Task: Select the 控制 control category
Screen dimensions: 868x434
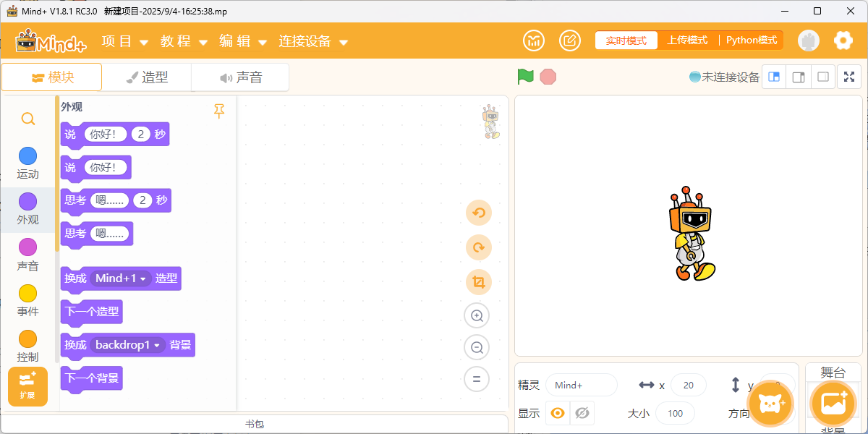Action: [27, 346]
